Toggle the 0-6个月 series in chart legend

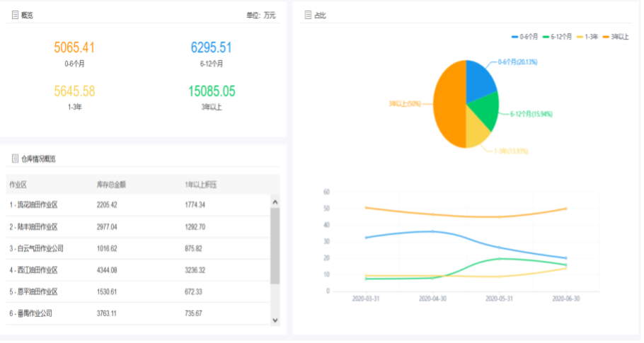[x=524, y=36]
